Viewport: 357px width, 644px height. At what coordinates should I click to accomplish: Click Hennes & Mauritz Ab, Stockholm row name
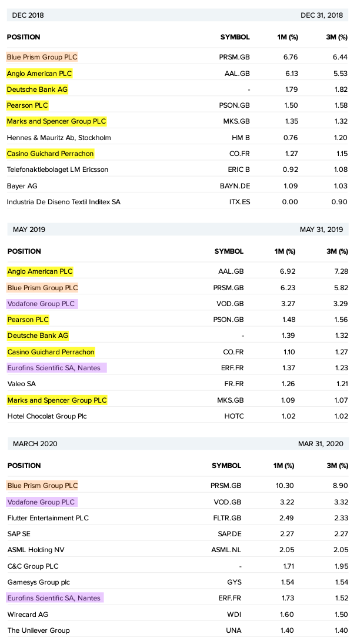click(59, 138)
